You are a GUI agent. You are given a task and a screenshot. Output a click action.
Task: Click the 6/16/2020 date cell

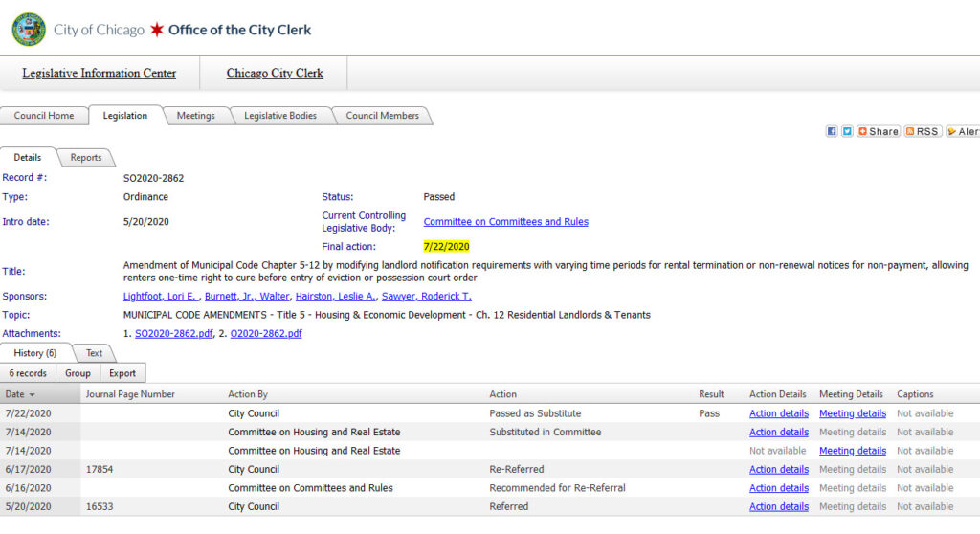[28, 488]
